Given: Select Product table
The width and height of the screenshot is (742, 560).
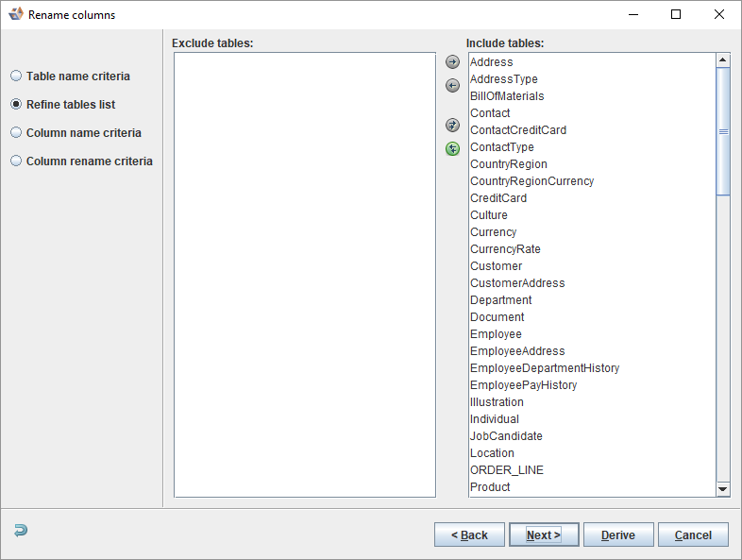Looking at the screenshot, I should point(592,487).
